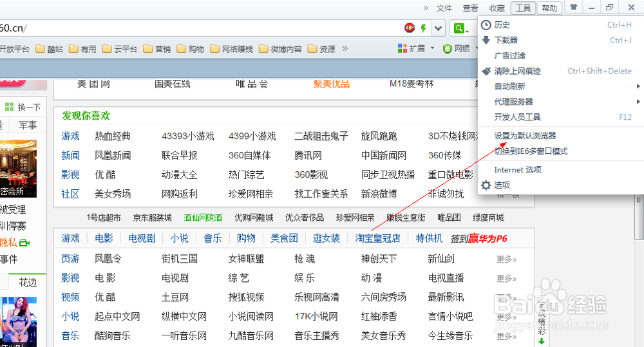
Task: Expand the 扩展 dropdown arrow
Action: 432,48
